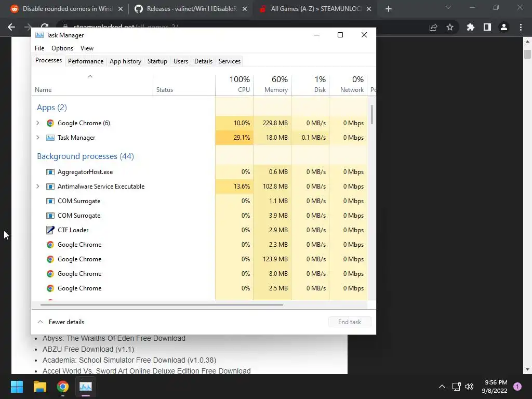This screenshot has height=399, width=532.
Task: Click the CTF Loader pen icon
Action: coord(50,230)
